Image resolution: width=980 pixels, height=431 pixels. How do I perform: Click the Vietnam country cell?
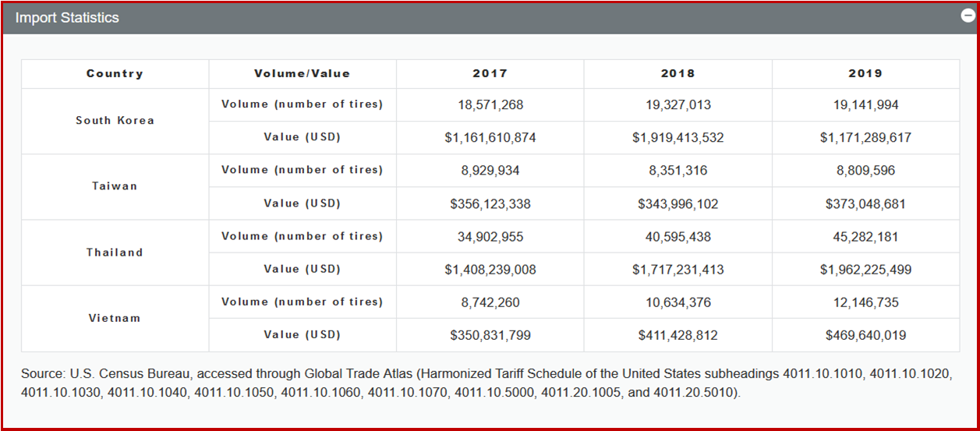point(115,319)
